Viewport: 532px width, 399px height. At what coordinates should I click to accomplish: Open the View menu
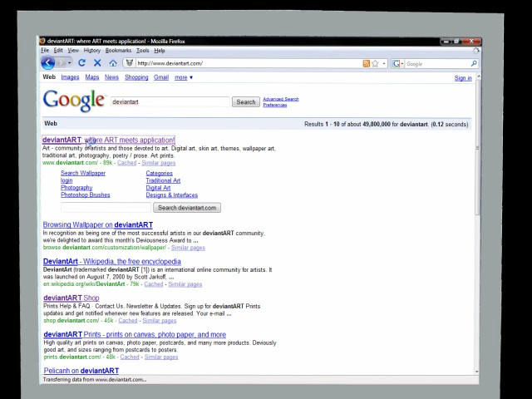pyautogui.click(x=73, y=51)
